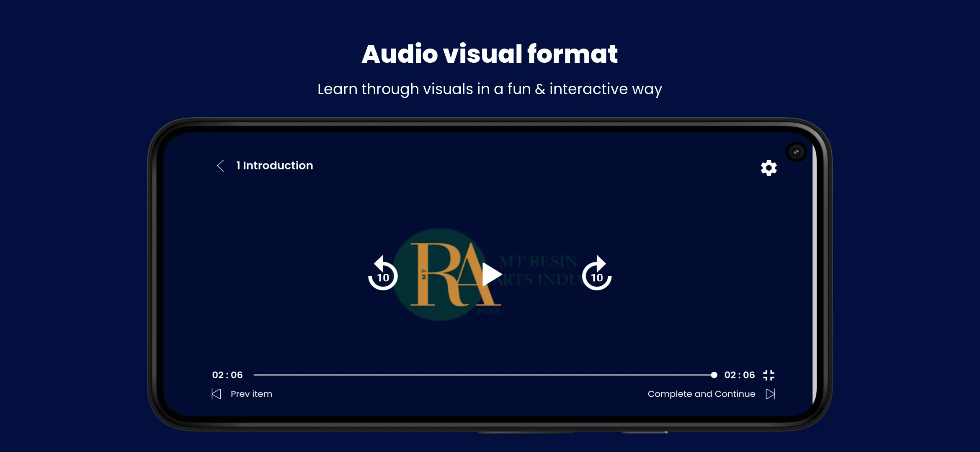
Task: Rewind the video 10 seconds
Action: tap(382, 273)
